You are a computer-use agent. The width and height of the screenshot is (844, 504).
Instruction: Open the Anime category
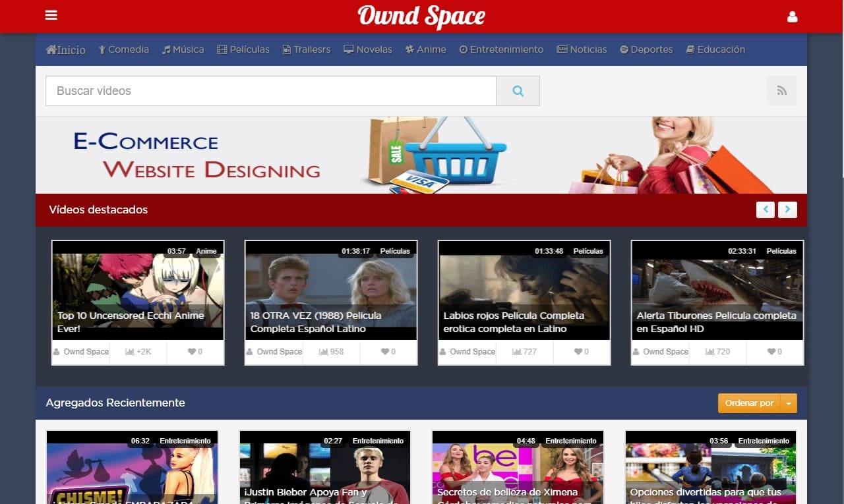coord(426,49)
